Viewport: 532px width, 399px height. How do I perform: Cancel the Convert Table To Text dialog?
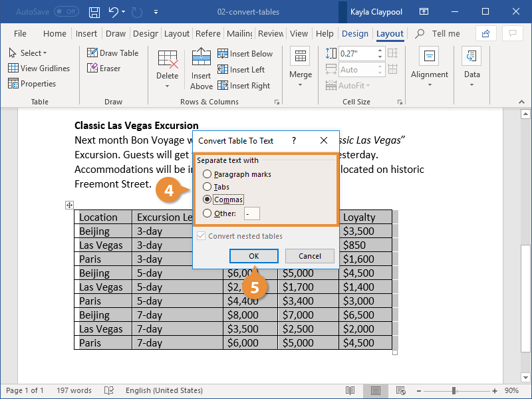tap(309, 255)
